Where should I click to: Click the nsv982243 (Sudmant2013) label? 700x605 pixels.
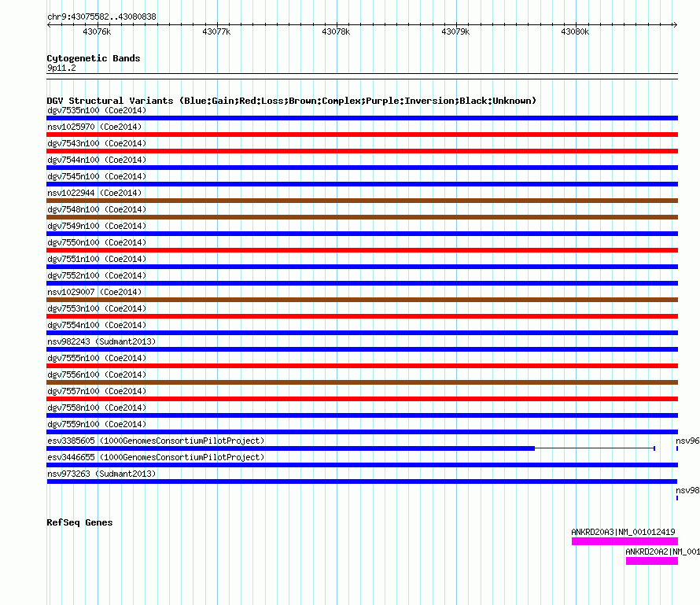tap(101, 342)
